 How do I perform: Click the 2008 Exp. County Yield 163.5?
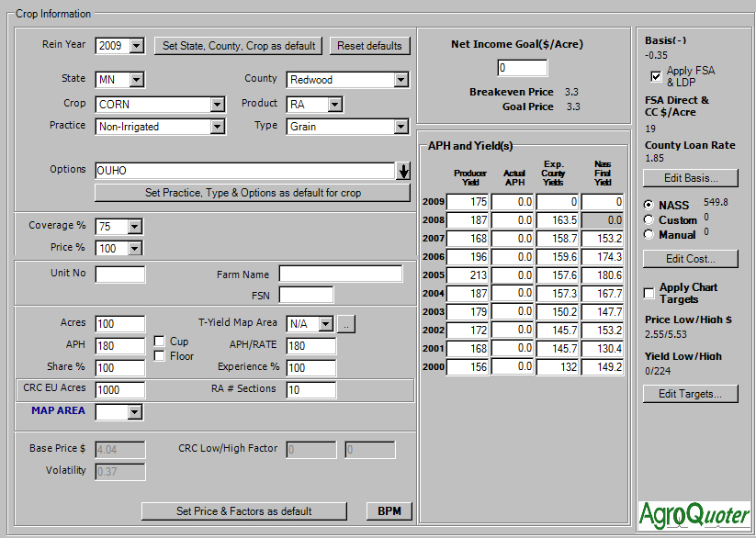[558, 220]
